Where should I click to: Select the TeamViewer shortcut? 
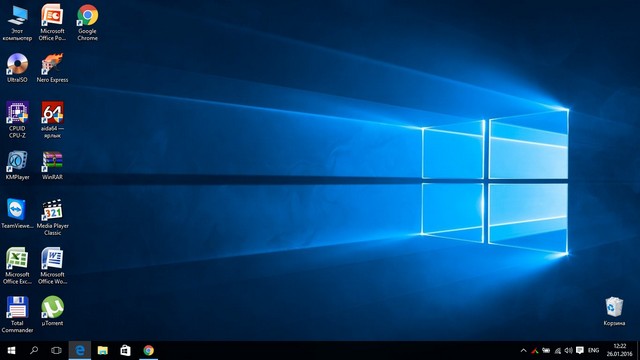[x=17, y=213]
